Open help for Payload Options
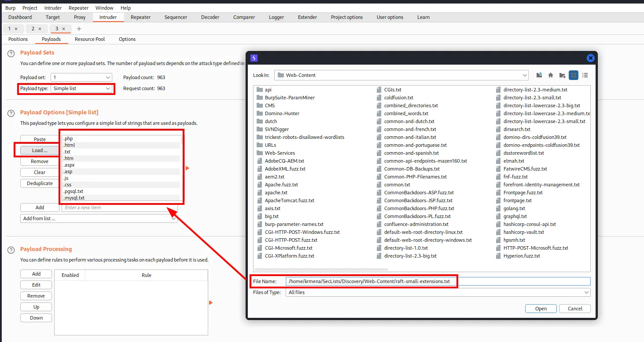This screenshot has width=644, height=342. (11, 113)
